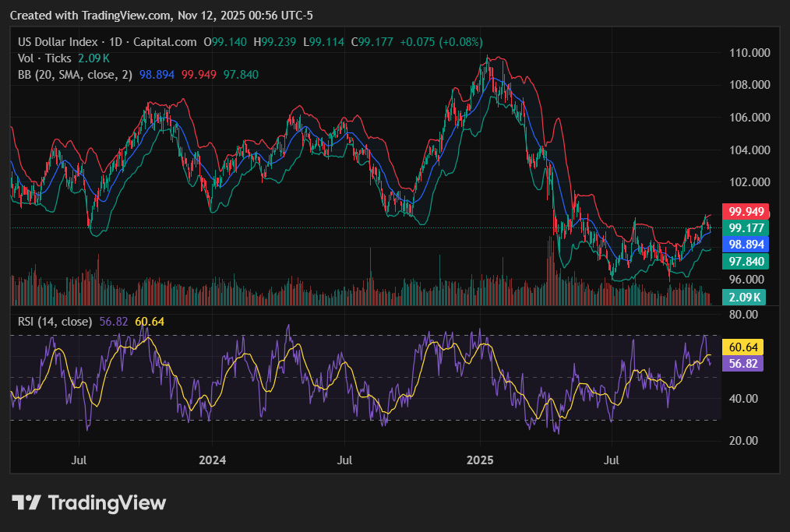This screenshot has width=790, height=532.
Task: Click the yellow 60.64 RSI axis tag
Action: [743, 347]
